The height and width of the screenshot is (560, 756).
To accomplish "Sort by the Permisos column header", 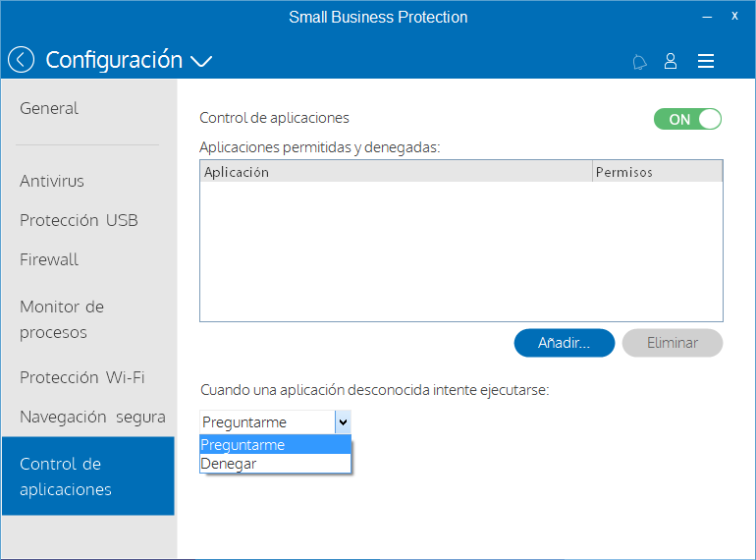I will [657, 172].
